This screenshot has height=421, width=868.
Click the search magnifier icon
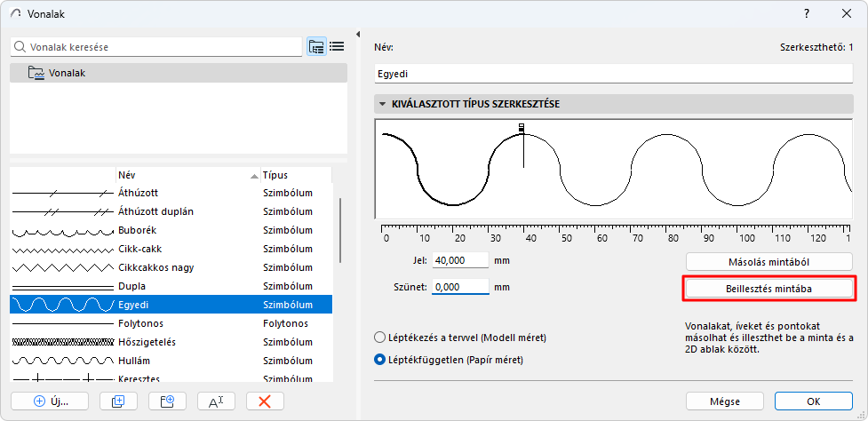20,47
